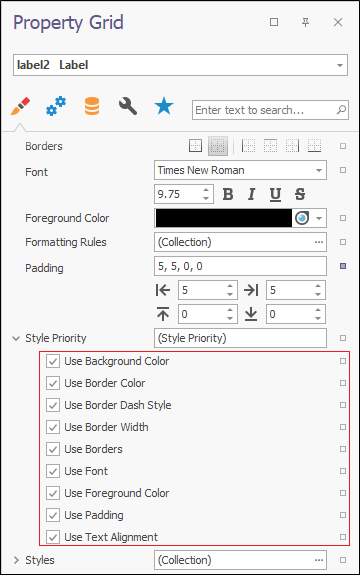Click the Use Font property marker square
The image size is (360, 575).
[x=343, y=471]
